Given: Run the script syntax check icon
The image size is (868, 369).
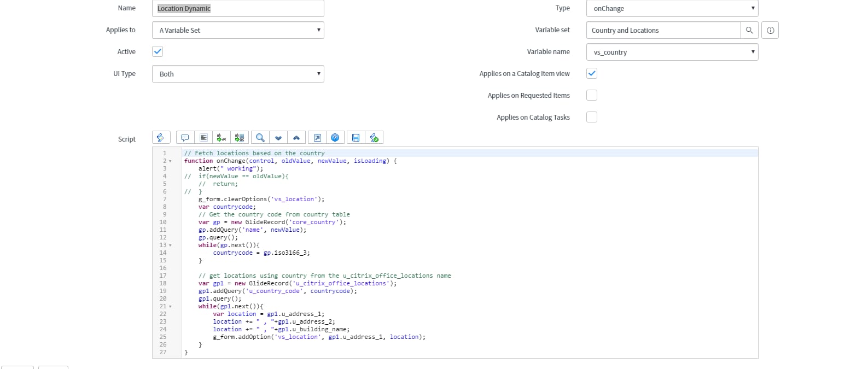Looking at the screenshot, I should (374, 138).
